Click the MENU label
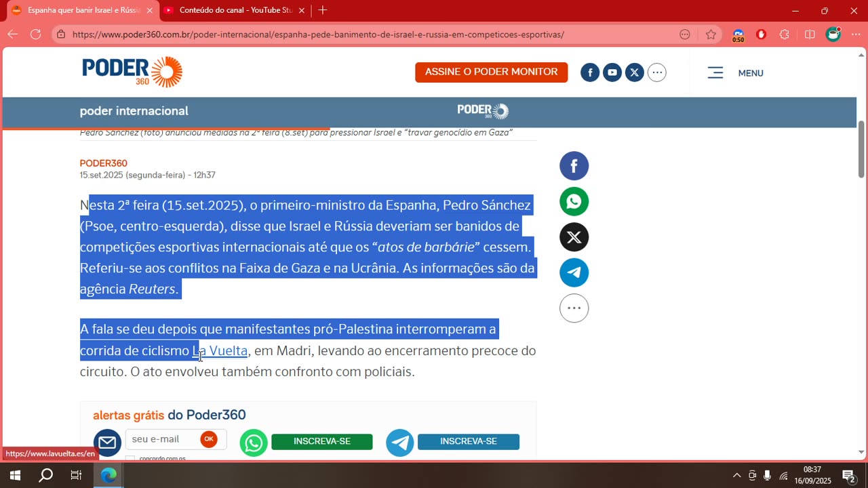Screen dimensions: 868x488 pos(751,73)
